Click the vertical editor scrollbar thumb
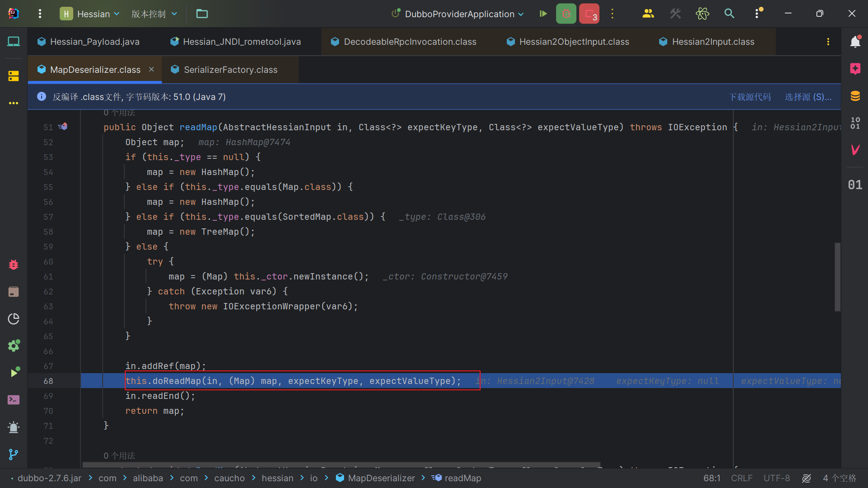 point(837,277)
